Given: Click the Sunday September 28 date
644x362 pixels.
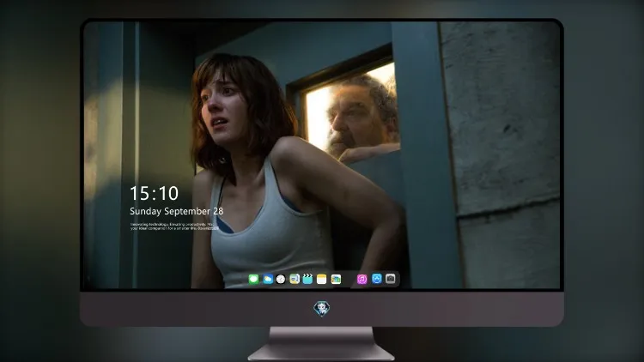Looking at the screenshot, I should point(177,211).
